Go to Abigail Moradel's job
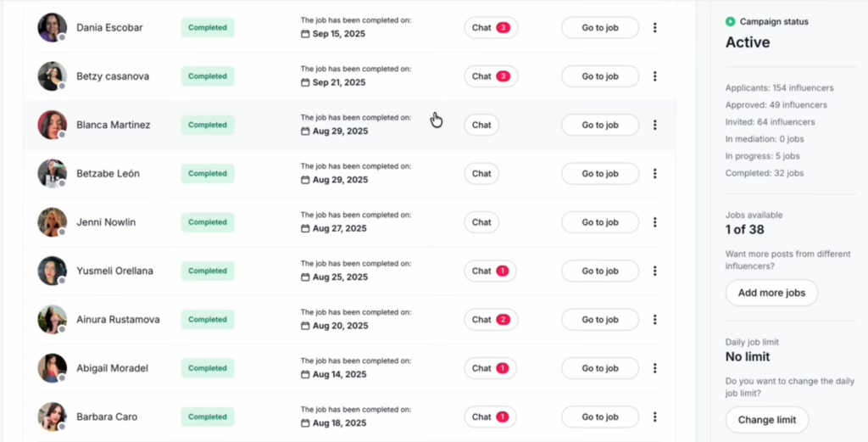This screenshot has width=868, height=442. (x=600, y=368)
